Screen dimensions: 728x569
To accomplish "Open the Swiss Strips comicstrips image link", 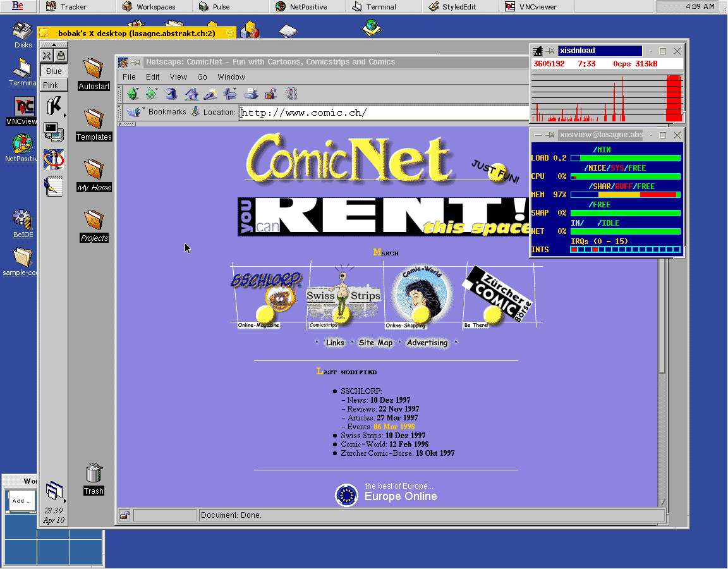I will click(344, 297).
